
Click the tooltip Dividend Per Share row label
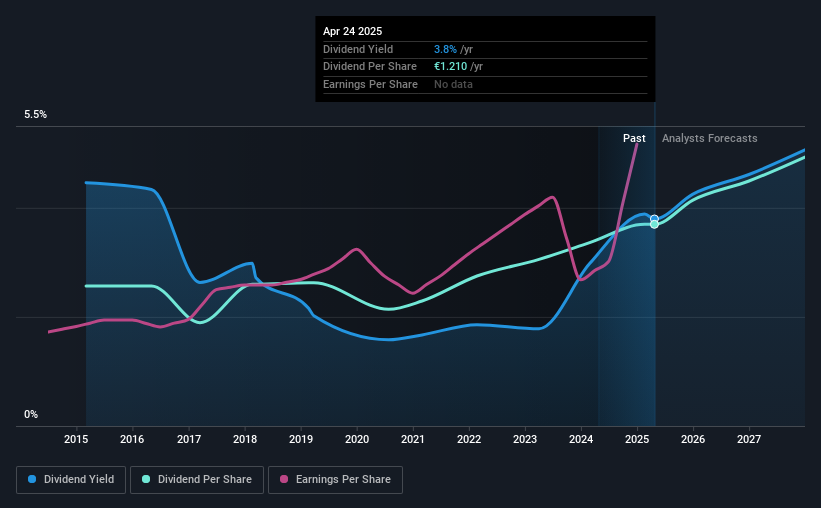370,67
